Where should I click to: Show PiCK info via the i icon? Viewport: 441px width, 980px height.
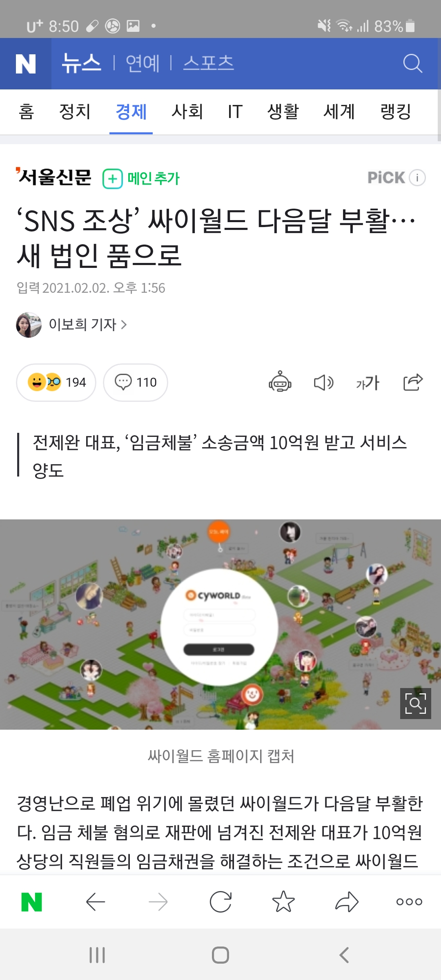[417, 178]
